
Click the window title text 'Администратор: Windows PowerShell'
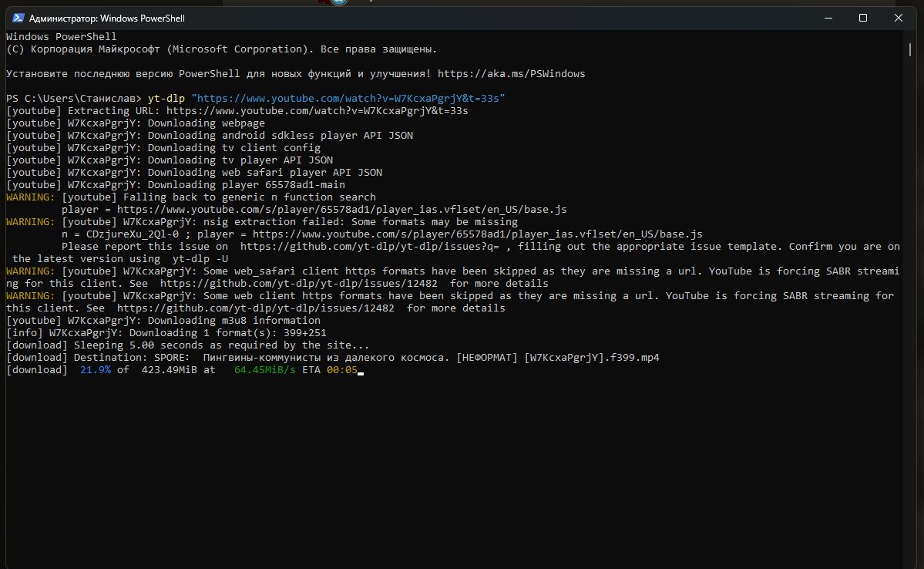coord(107,18)
